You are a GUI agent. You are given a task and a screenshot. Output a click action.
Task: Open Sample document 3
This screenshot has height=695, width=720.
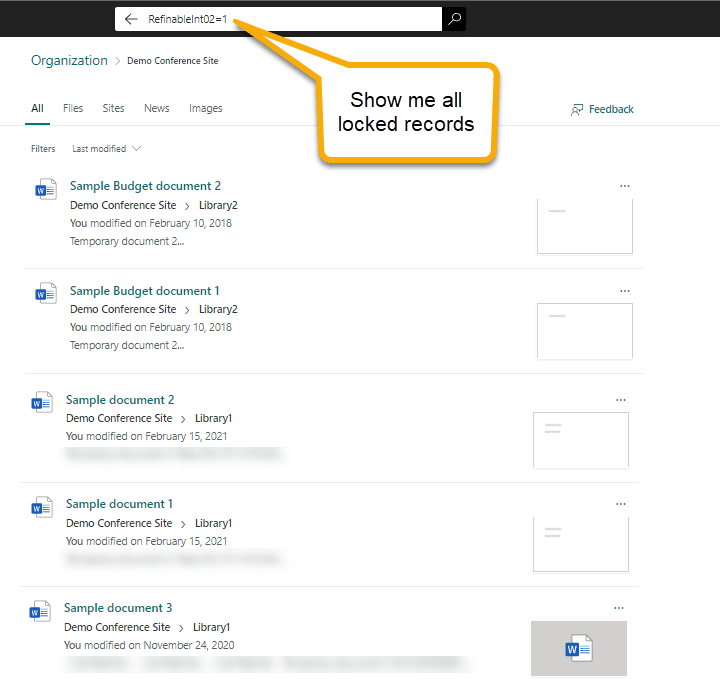pos(118,608)
